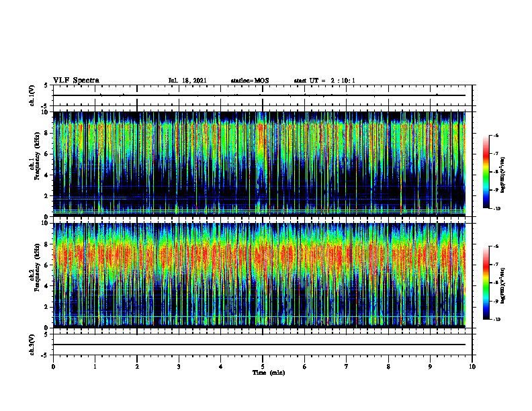Click the 'station=MOS' header label
The height and width of the screenshot is (411, 532).
(250, 81)
